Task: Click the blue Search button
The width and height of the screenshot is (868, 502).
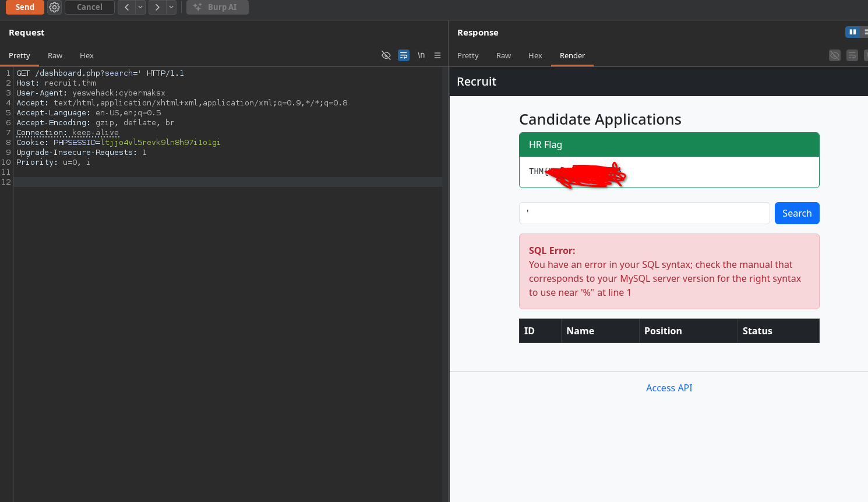Action: [x=797, y=213]
